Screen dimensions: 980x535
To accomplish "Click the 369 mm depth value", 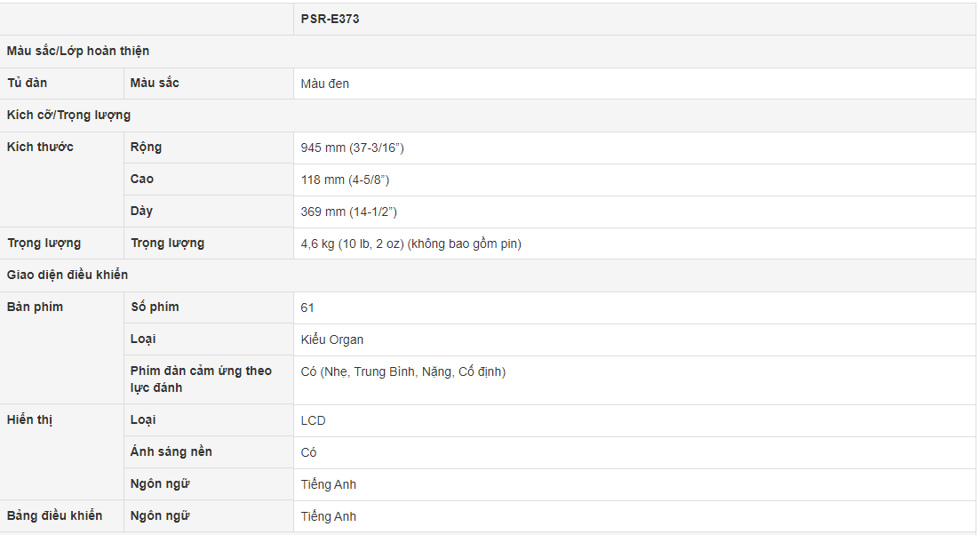I will pyautogui.click(x=348, y=212).
